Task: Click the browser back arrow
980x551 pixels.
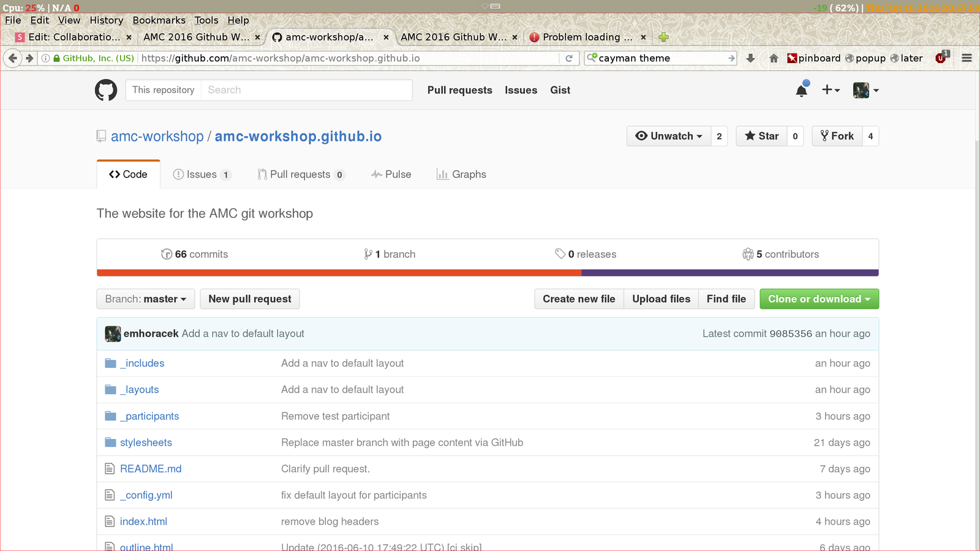Action: 12,58
